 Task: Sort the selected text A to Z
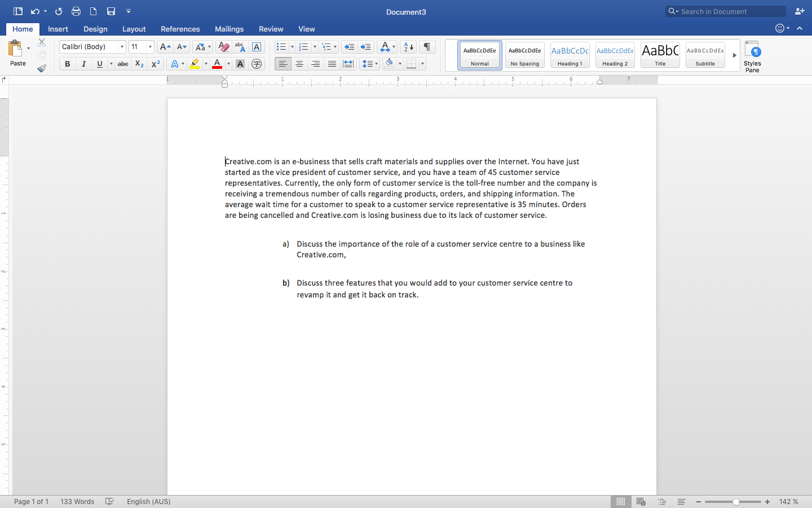pyautogui.click(x=409, y=47)
